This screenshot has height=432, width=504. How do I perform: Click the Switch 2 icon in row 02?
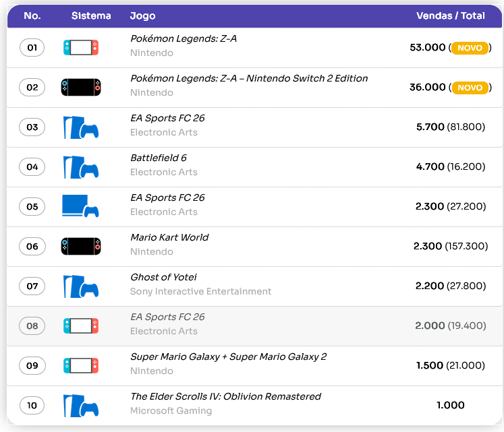81,88
